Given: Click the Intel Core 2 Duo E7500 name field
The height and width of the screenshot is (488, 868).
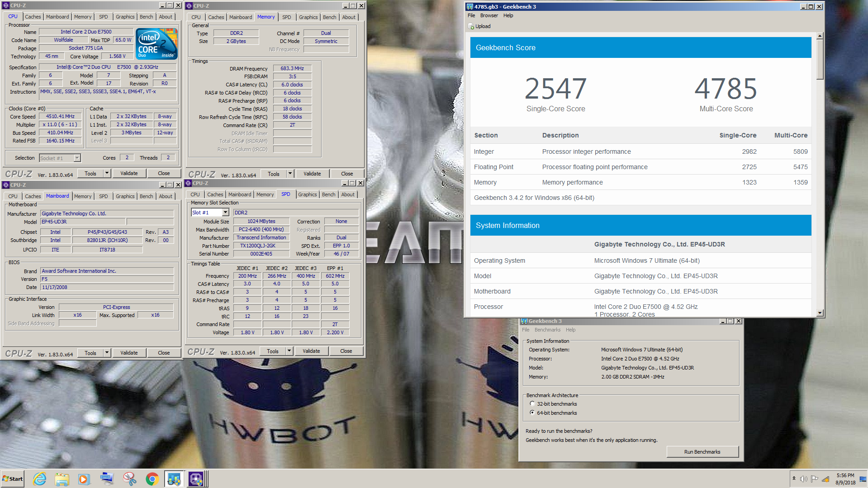Looking at the screenshot, I should 86,32.
